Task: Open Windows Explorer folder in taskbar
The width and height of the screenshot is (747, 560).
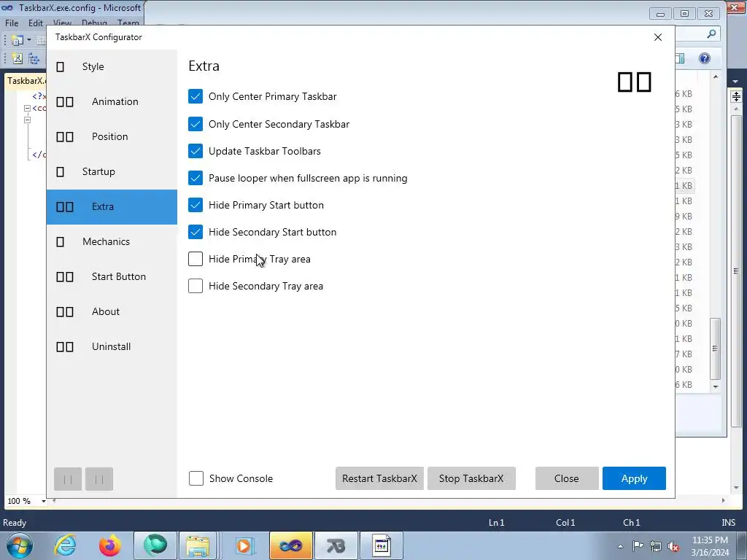Action: [198, 545]
